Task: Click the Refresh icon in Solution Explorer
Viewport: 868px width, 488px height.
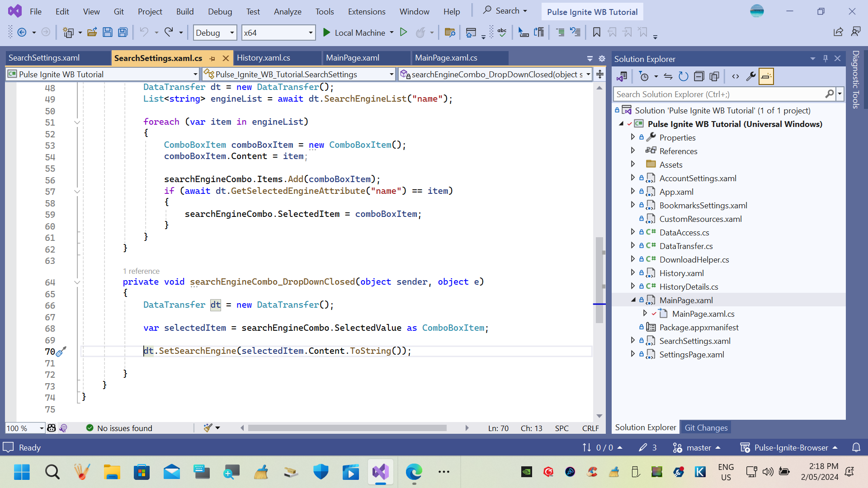Action: pos(684,76)
